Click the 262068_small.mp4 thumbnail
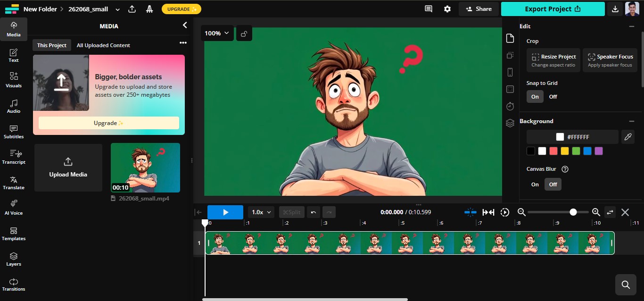Image resolution: width=644 pixels, height=301 pixels. pyautogui.click(x=145, y=167)
